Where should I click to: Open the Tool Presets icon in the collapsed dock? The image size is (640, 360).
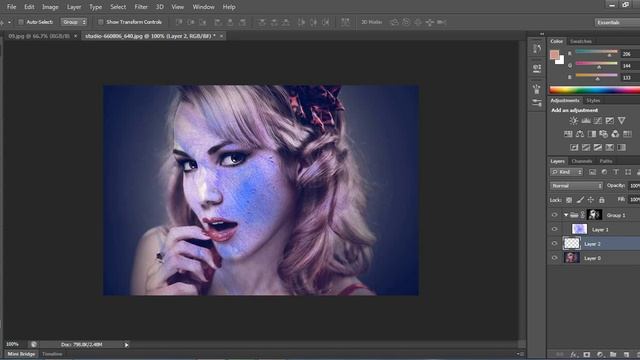click(x=537, y=102)
